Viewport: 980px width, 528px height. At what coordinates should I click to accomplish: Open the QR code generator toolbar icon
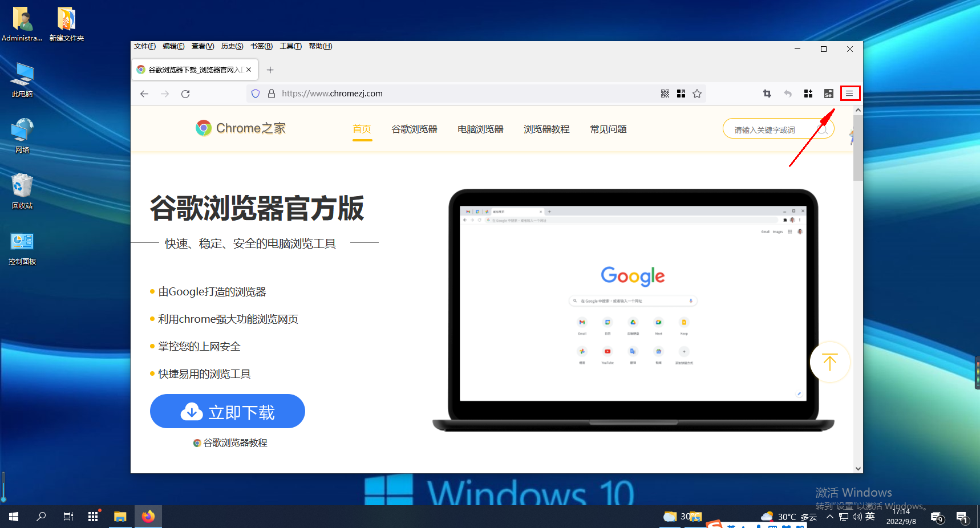click(x=665, y=94)
